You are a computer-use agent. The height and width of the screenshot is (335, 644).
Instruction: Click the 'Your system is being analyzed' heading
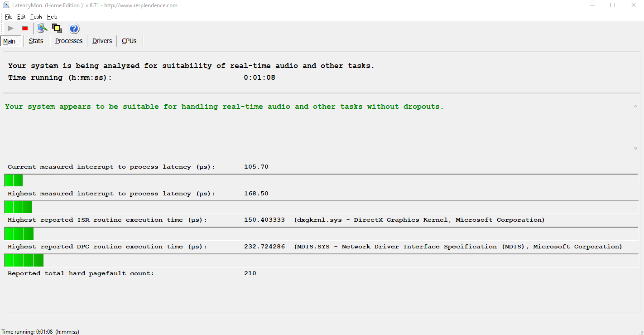click(191, 66)
